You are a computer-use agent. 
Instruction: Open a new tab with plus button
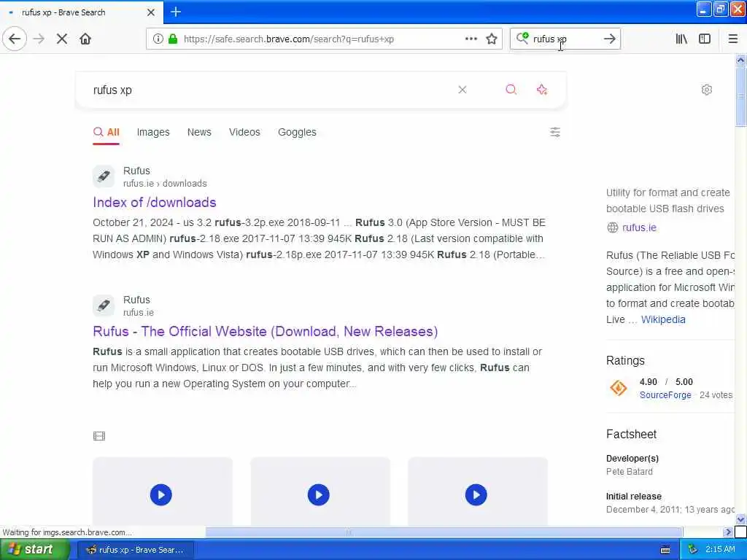[x=176, y=12]
